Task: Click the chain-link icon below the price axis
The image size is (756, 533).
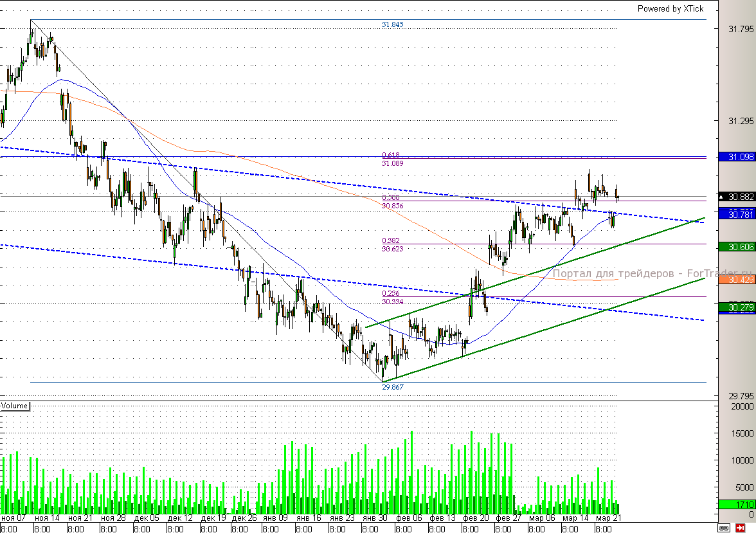Action: point(723,528)
